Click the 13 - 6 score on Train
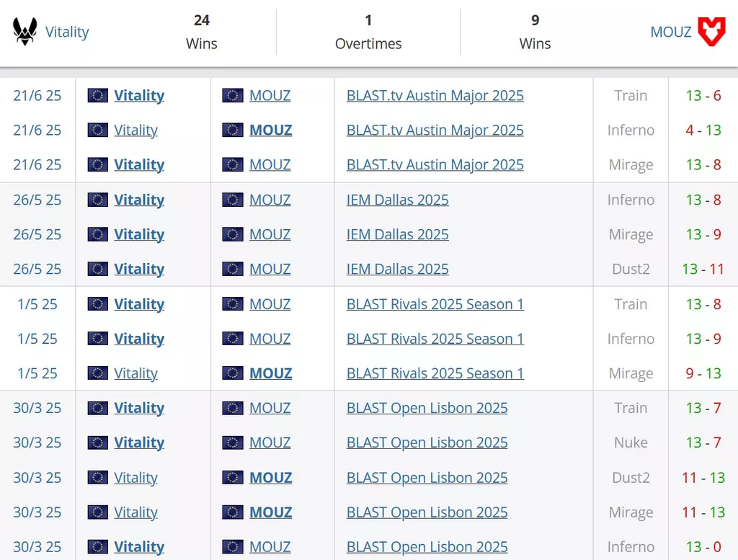Screen dimensions: 738x560 coord(703,96)
